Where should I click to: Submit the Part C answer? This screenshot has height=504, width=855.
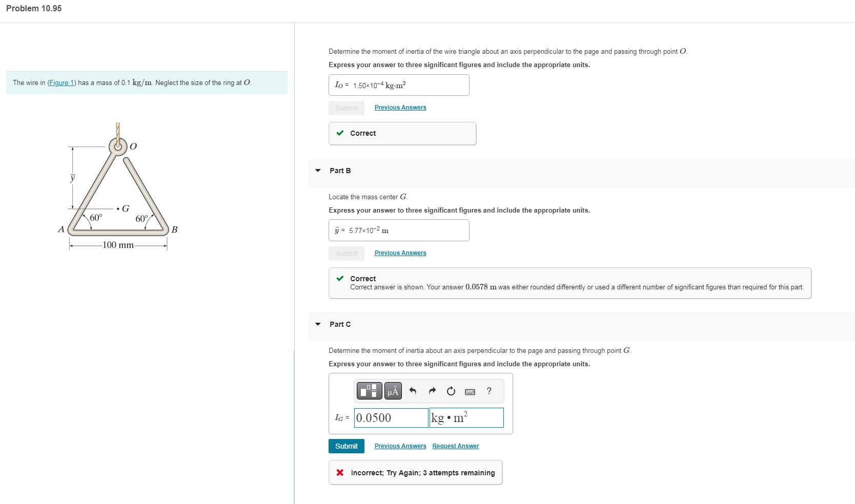(347, 446)
